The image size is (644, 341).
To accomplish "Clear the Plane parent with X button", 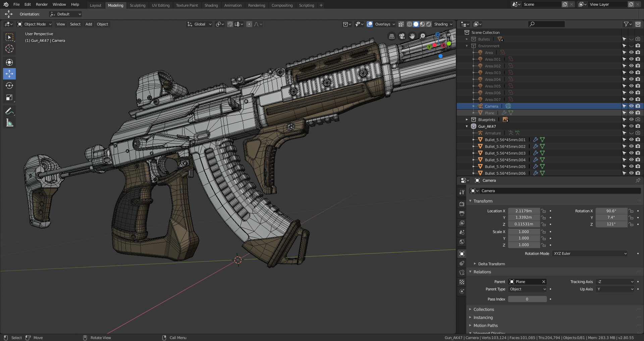I will pyautogui.click(x=544, y=282).
